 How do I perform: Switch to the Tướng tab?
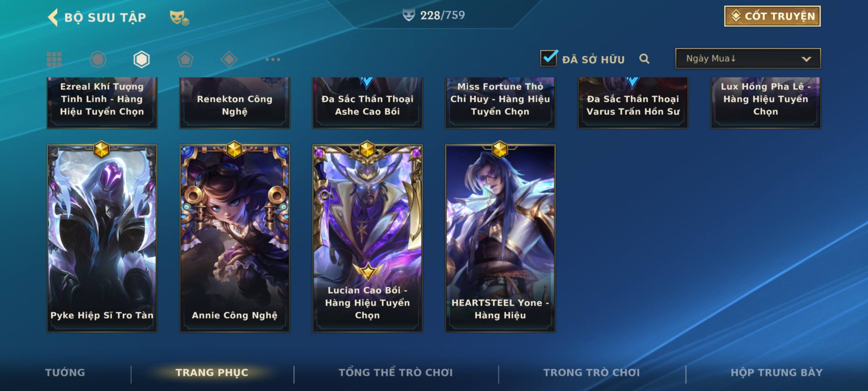(65, 373)
